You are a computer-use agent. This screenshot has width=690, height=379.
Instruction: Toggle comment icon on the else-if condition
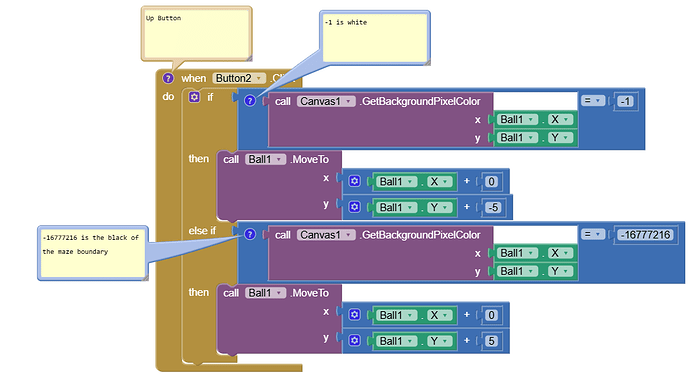coord(250,234)
